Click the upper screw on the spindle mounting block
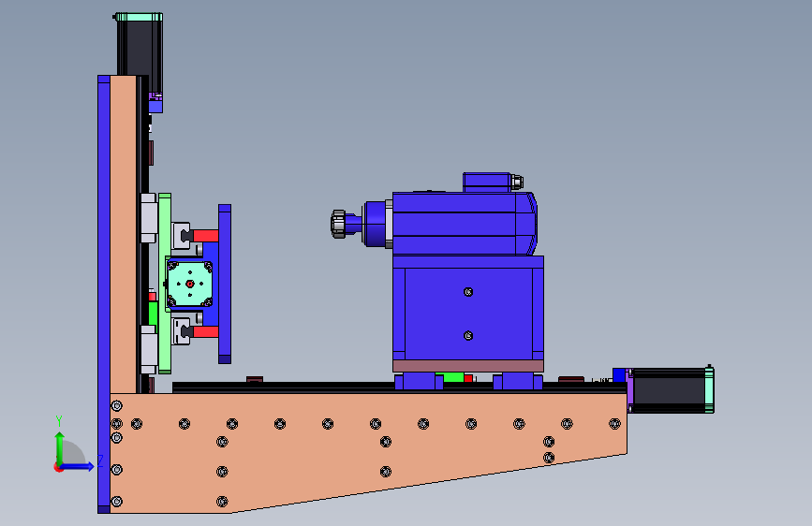This screenshot has width=812, height=526. coord(468,292)
